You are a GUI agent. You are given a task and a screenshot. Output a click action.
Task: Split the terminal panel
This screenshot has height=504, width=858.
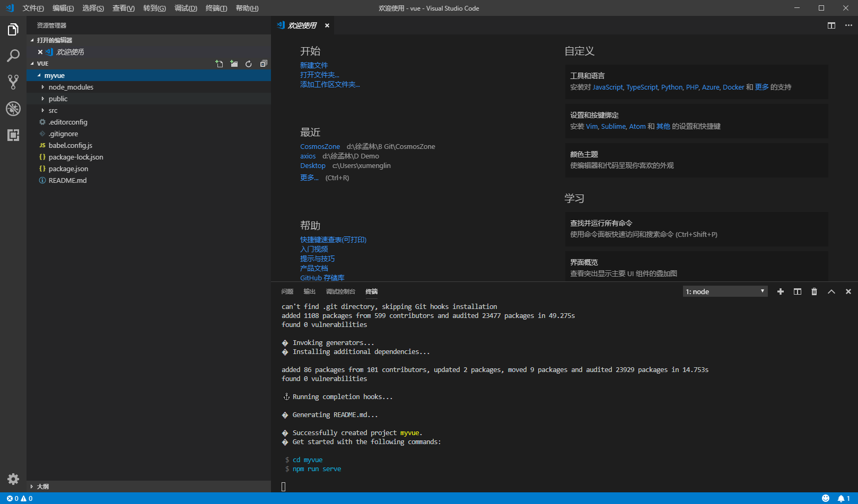point(798,291)
